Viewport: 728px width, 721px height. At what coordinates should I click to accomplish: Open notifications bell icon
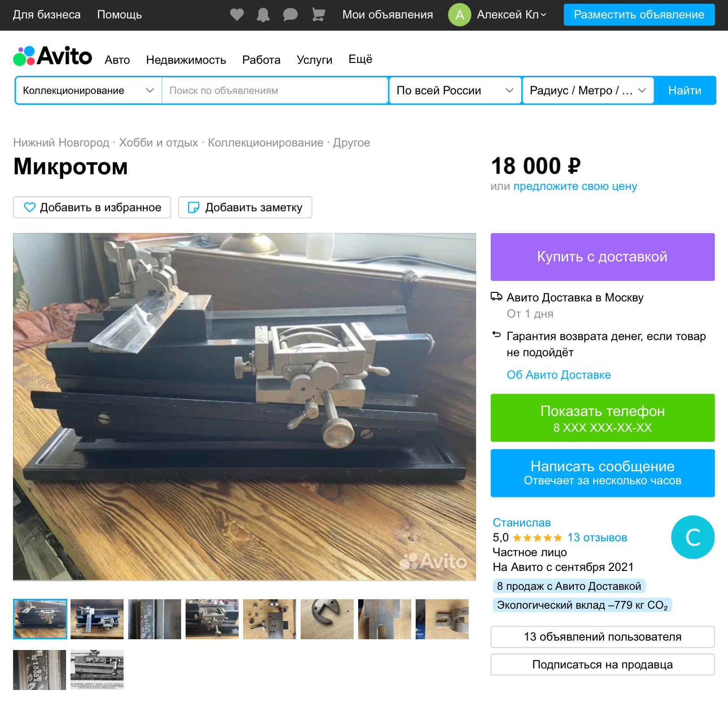point(263,15)
